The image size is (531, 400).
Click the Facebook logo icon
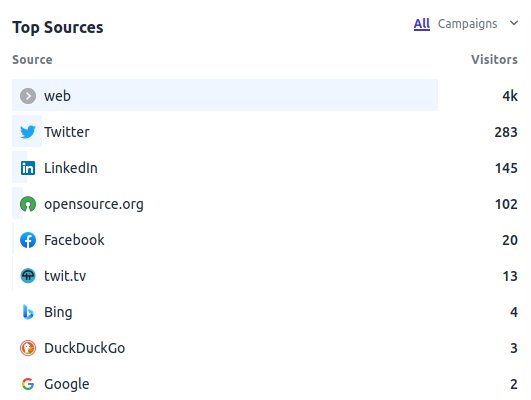click(28, 240)
